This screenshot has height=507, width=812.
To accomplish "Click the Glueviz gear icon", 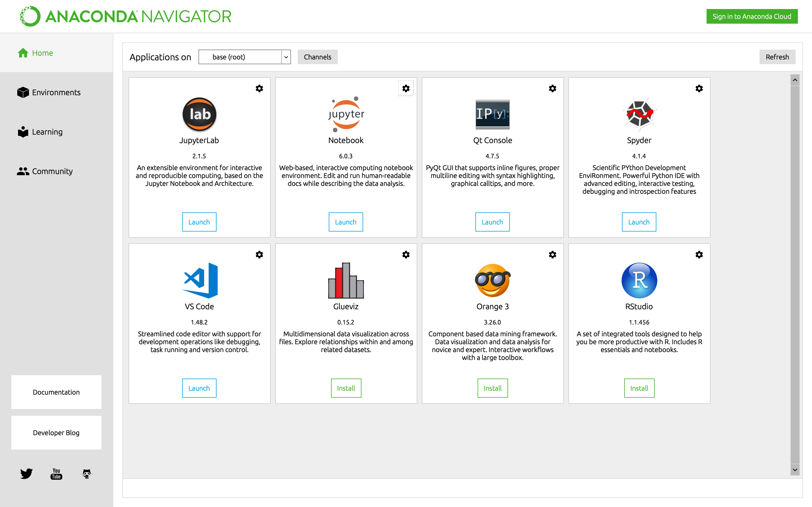I will [406, 255].
